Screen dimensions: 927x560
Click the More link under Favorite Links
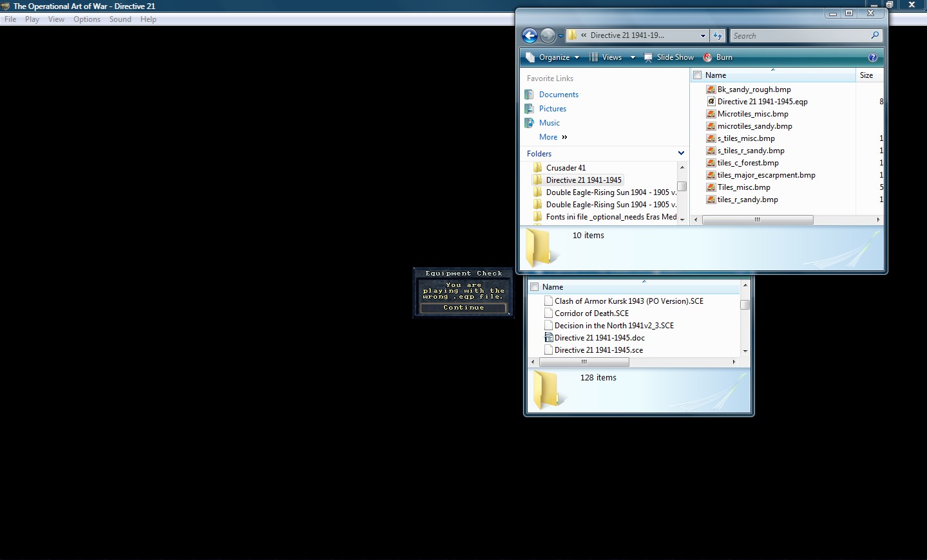point(548,136)
